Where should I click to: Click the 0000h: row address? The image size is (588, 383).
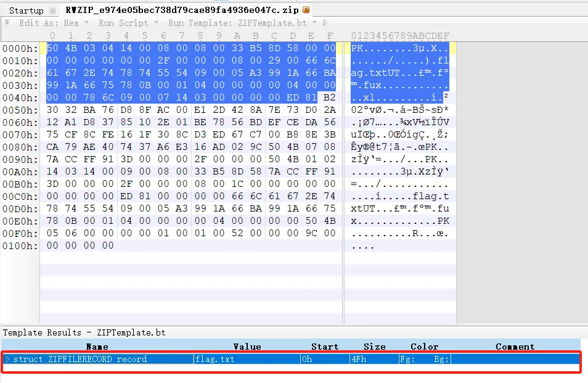(20, 48)
